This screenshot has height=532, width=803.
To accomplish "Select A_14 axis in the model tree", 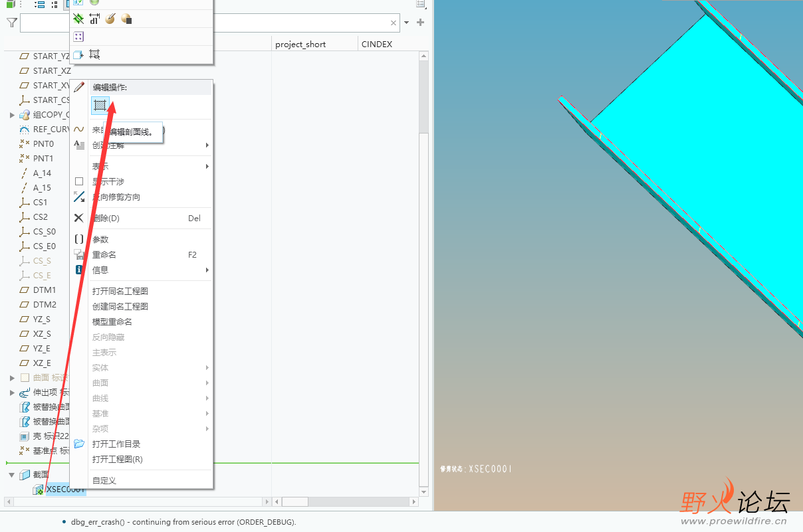I will click(x=42, y=173).
